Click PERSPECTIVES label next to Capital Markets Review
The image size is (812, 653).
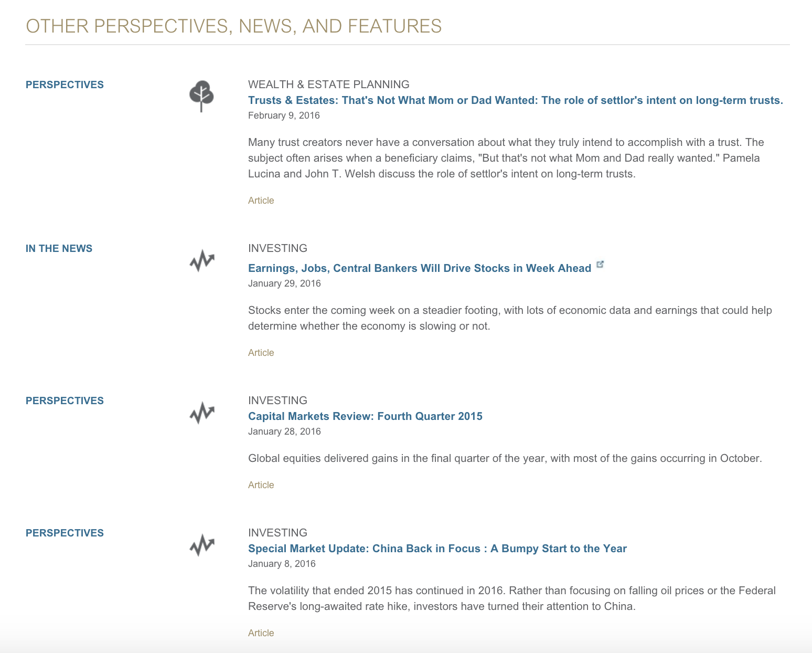pyautogui.click(x=65, y=401)
